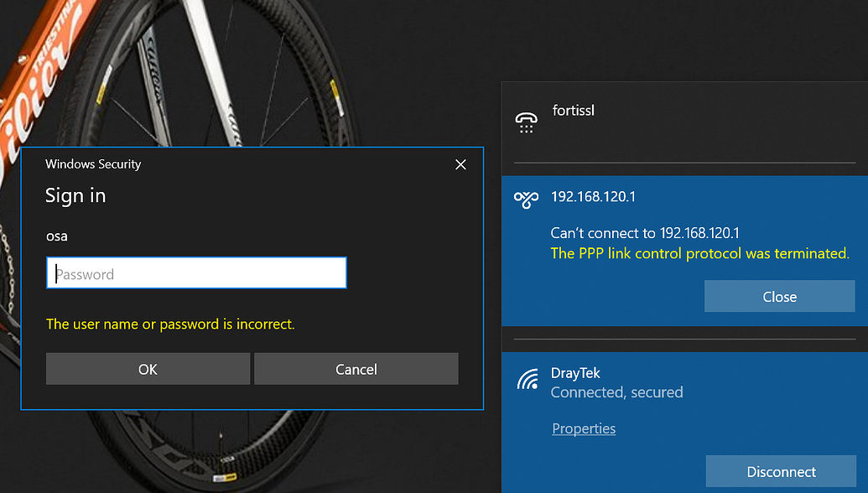Open DrayTek network Properties
Screen dimensions: 868x493
click(x=584, y=428)
